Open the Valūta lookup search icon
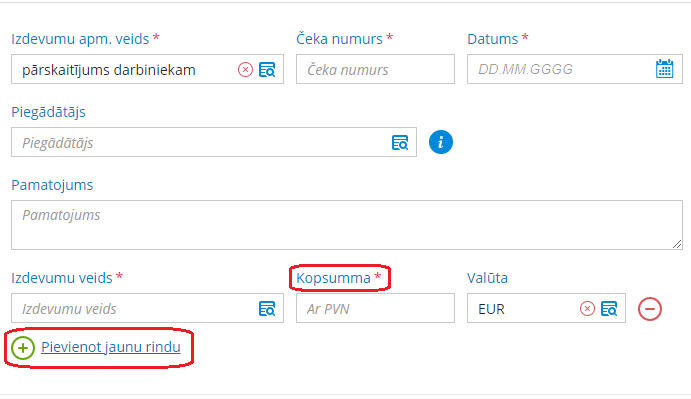 [609, 309]
